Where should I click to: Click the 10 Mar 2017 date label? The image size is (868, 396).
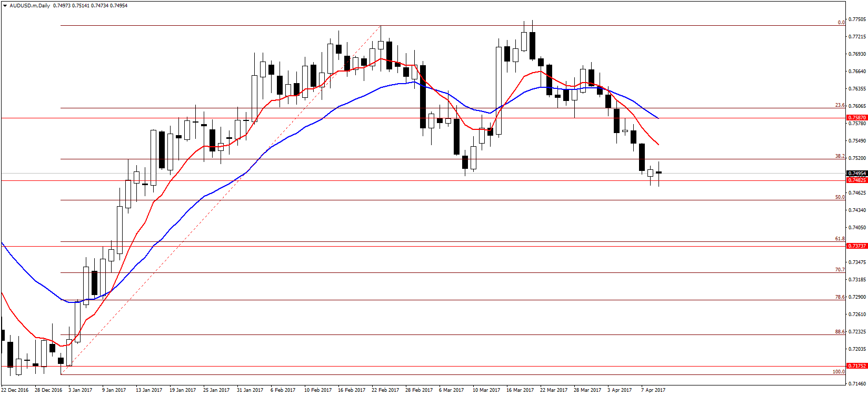coord(486,390)
